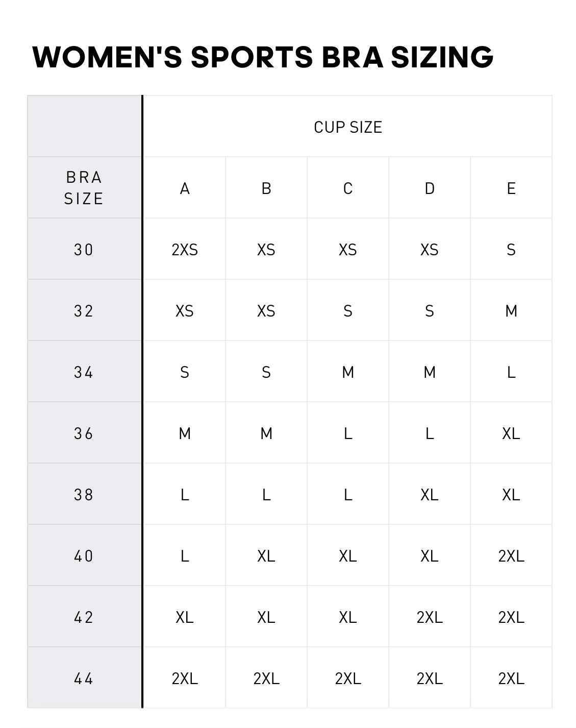Select the cup D column header

point(430,188)
